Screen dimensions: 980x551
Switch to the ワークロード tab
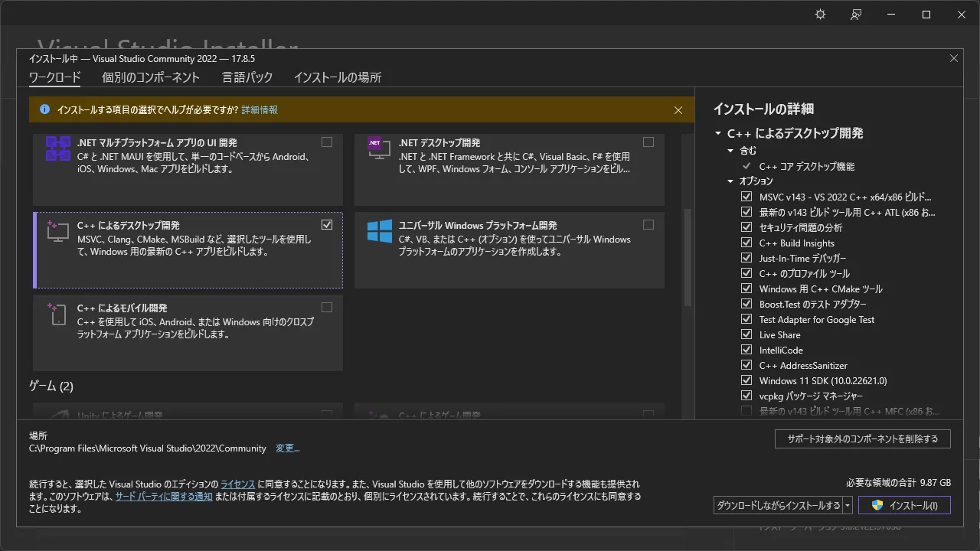[54, 78]
